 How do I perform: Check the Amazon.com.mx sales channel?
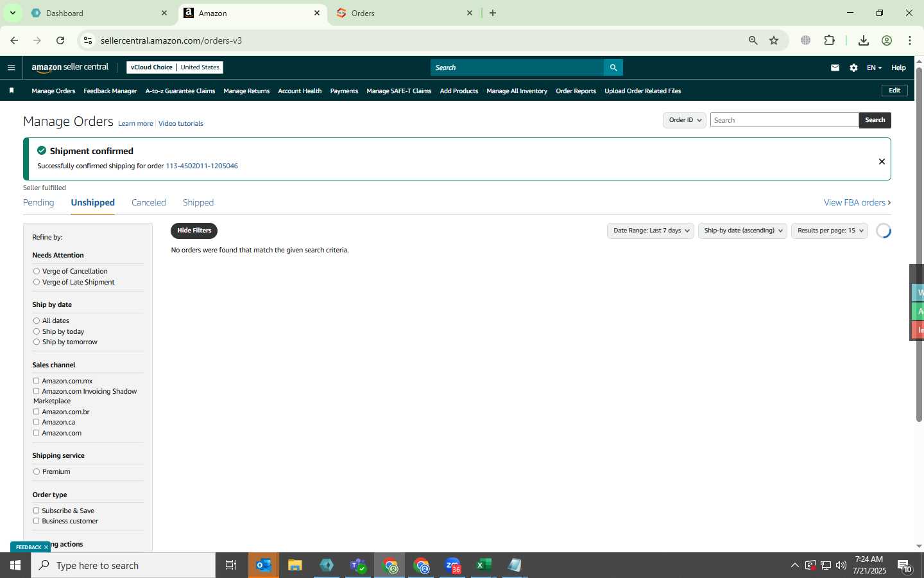point(37,381)
